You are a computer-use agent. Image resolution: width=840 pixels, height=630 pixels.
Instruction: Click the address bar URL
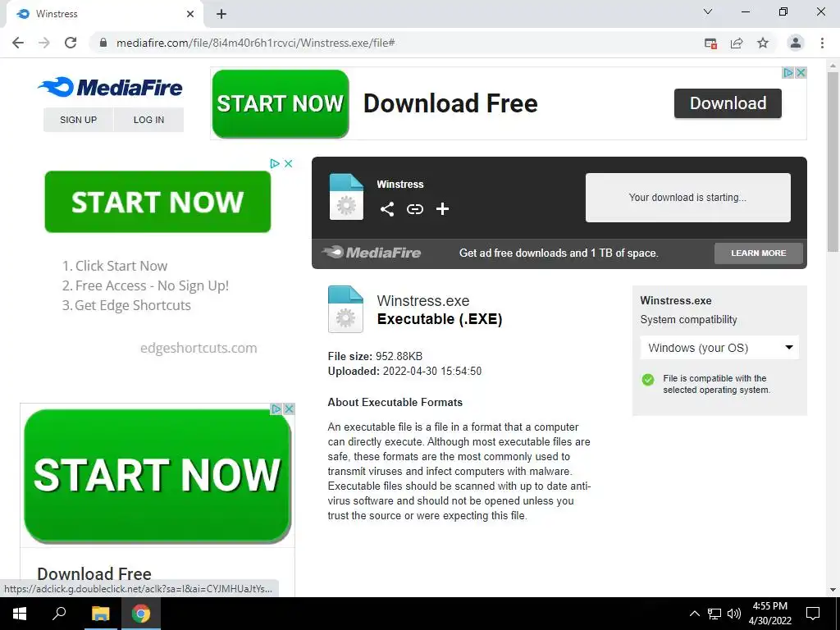[x=256, y=43]
